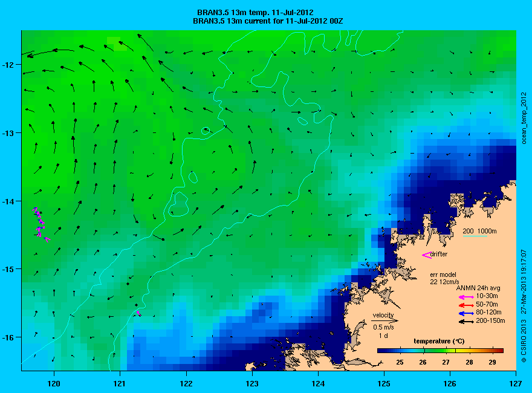
Task: Click the magenta 10-30m legend arrow
Action: tap(466, 297)
